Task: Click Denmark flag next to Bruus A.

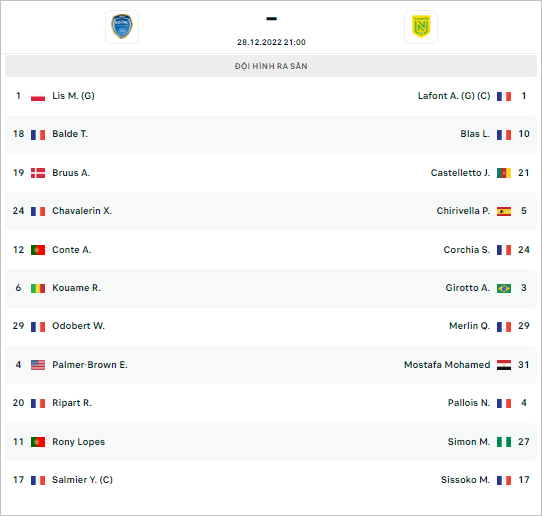Action: click(38, 173)
